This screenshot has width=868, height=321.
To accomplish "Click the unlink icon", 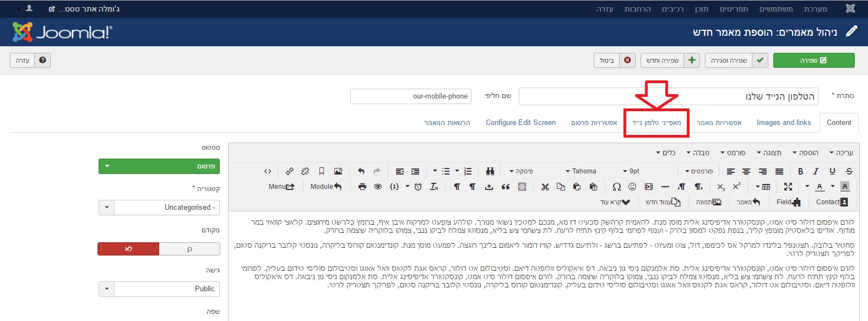I will point(305,171).
